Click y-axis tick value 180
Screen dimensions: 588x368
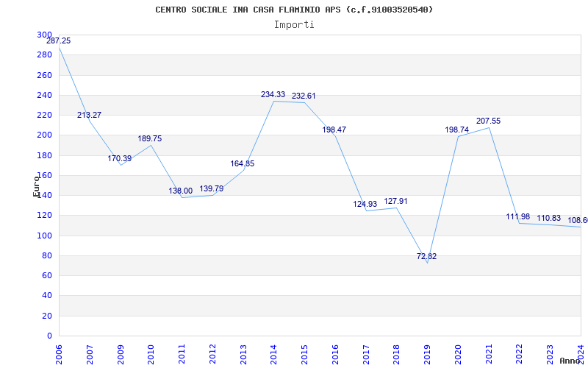pyautogui.click(x=45, y=155)
